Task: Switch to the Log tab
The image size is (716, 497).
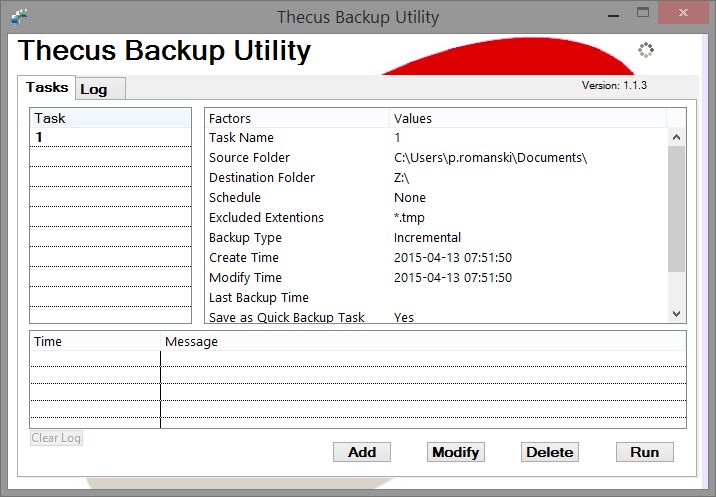Action: (100, 89)
